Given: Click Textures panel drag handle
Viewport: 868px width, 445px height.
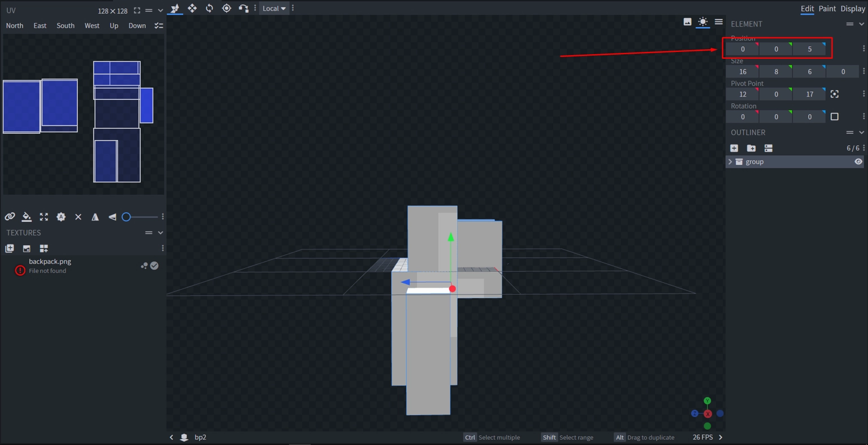Looking at the screenshot, I should 149,233.
